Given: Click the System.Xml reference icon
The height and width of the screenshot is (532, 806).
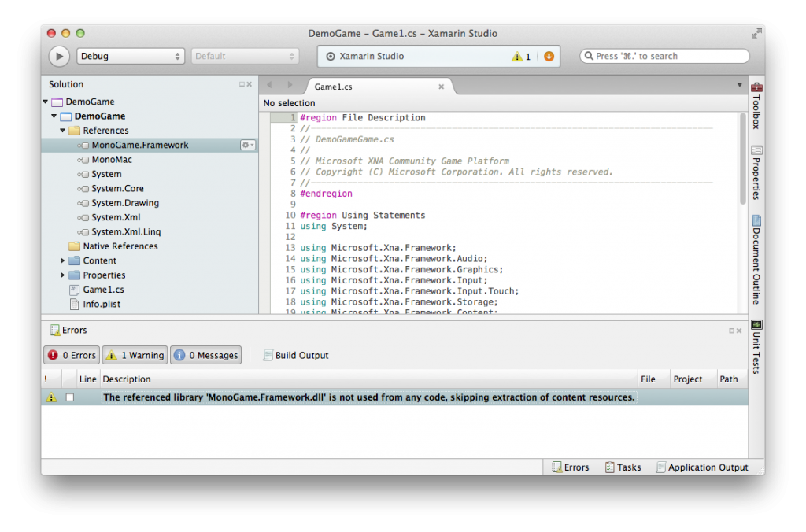Looking at the screenshot, I should (83, 217).
